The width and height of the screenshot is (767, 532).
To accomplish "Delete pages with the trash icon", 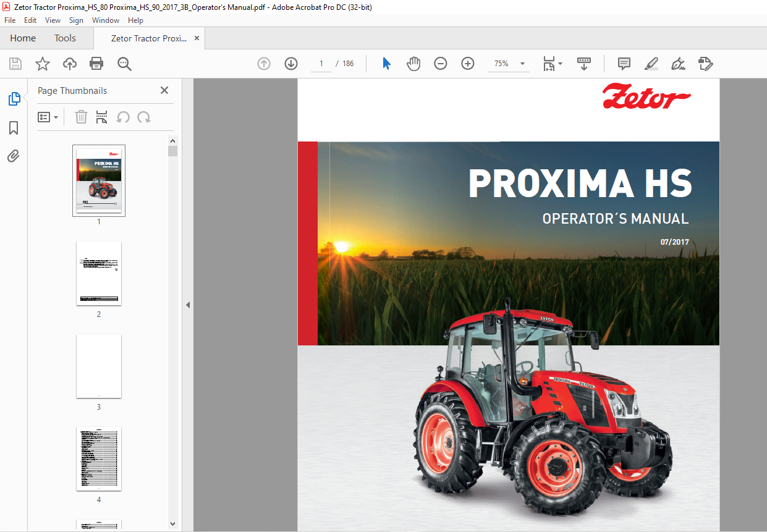I will click(81, 117).
